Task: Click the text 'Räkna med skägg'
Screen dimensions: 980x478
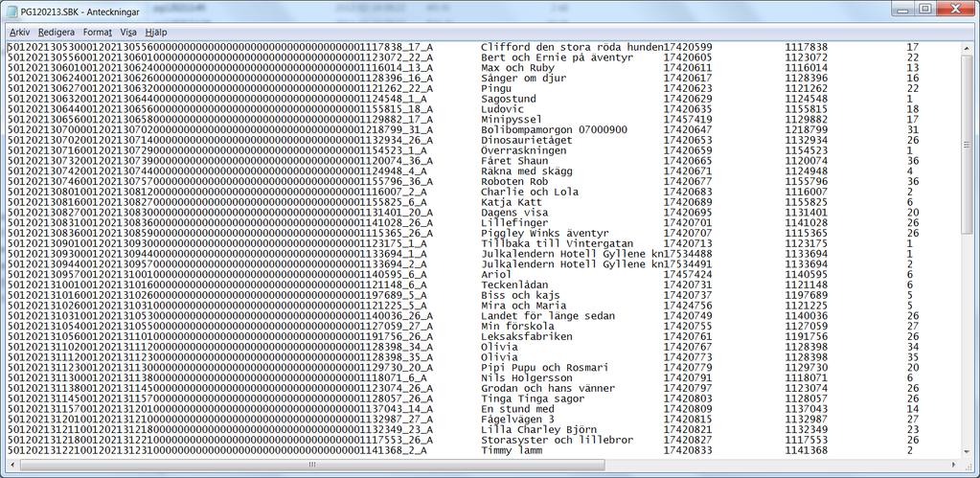Action: [x=527, y=171]
